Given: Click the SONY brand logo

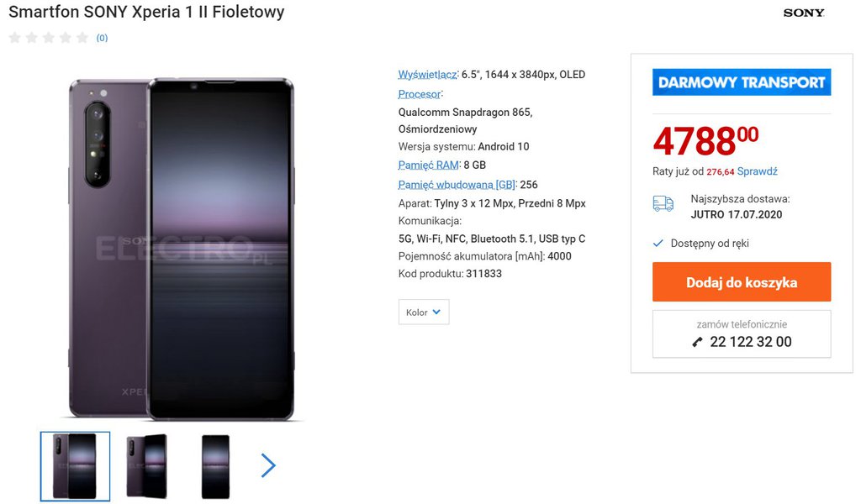Looking at the screenshot, I should (x=804, y=13).
